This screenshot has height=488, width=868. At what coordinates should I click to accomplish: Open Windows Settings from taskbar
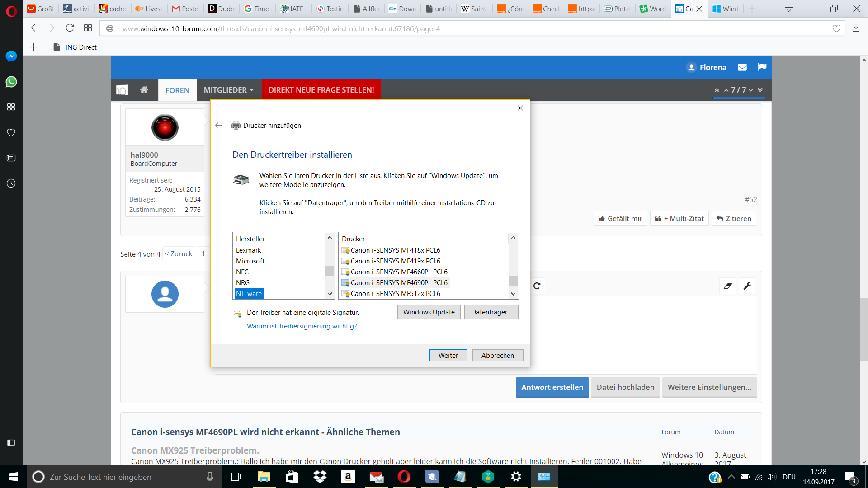click(516, 477)
